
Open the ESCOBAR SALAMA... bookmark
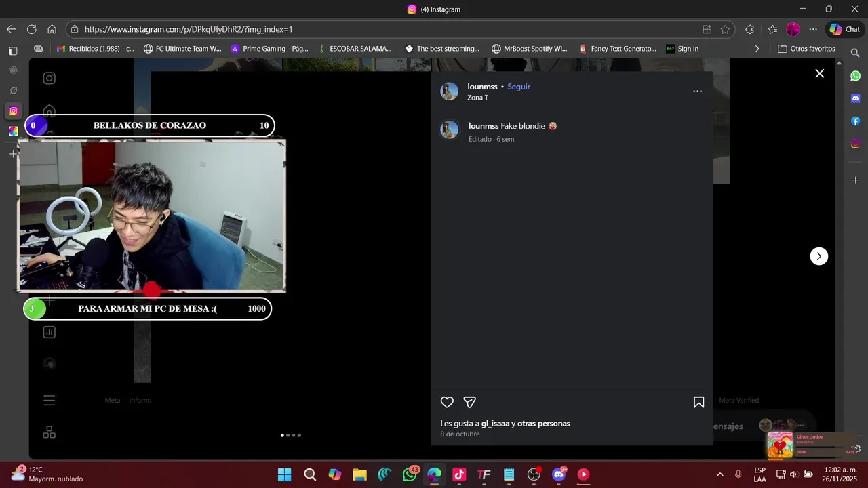click(355, 49)
